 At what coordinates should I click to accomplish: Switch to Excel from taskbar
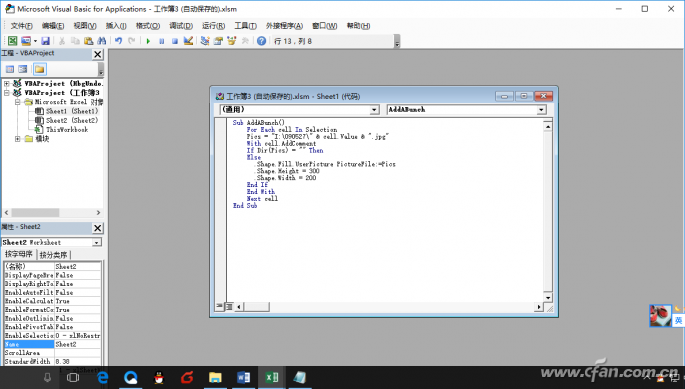(x=271, y=377)
